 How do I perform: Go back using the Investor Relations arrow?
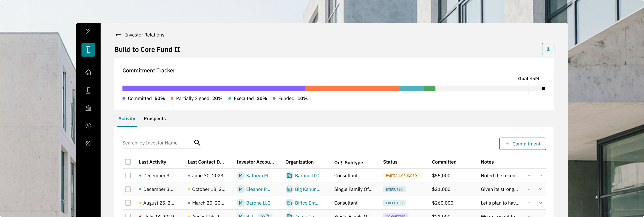coord(119,35)
